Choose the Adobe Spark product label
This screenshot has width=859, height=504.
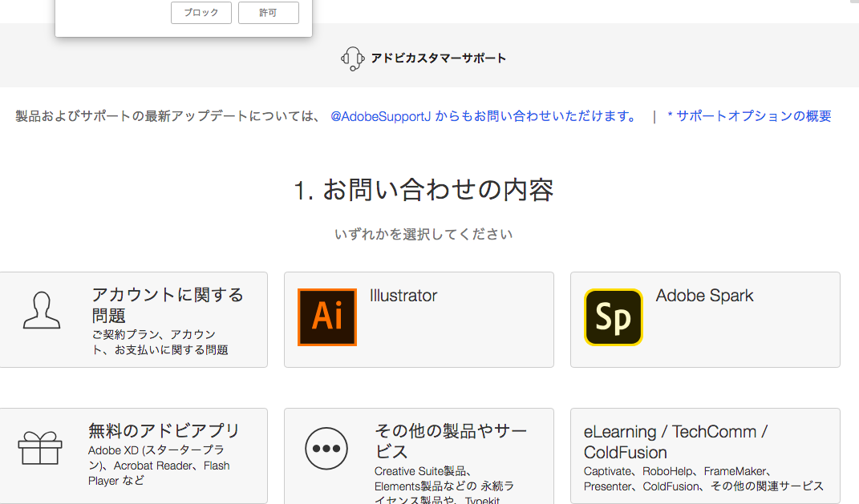tap(704, 296)
